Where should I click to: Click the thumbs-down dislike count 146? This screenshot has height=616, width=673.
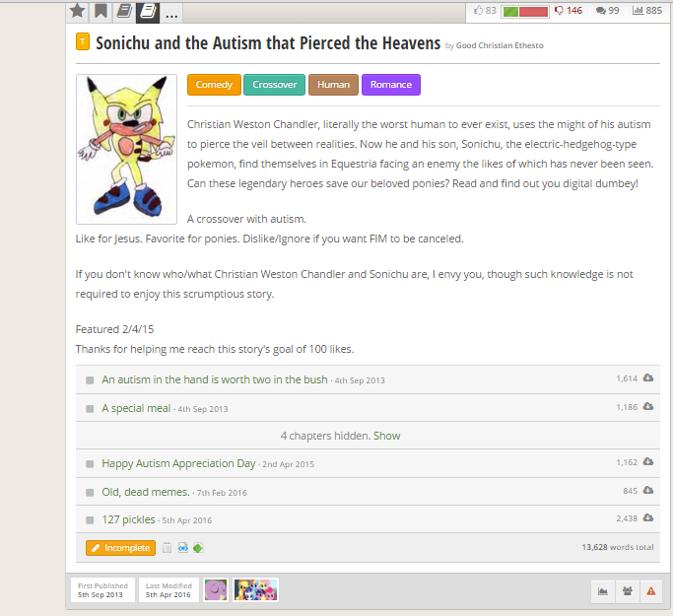pyautogui.click(x=569, y=10)
